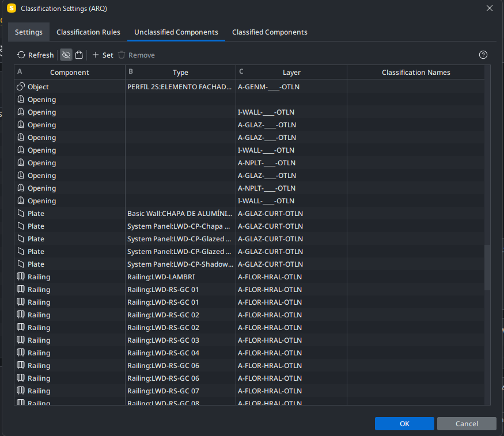Select the System Panel:LWD-CP-Shadow cell
This screenshot has width=504, height=436.
pyautogui.click(x=180, y=264)
